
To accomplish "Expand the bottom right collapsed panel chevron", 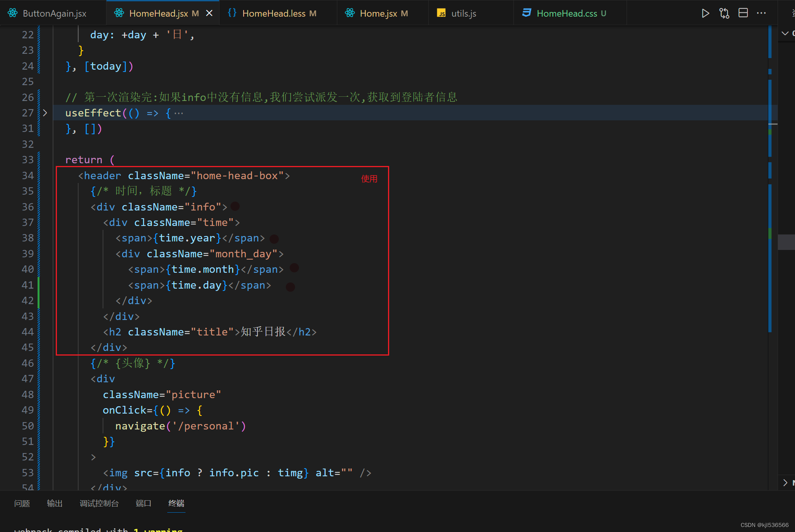I will coord(785,482).
